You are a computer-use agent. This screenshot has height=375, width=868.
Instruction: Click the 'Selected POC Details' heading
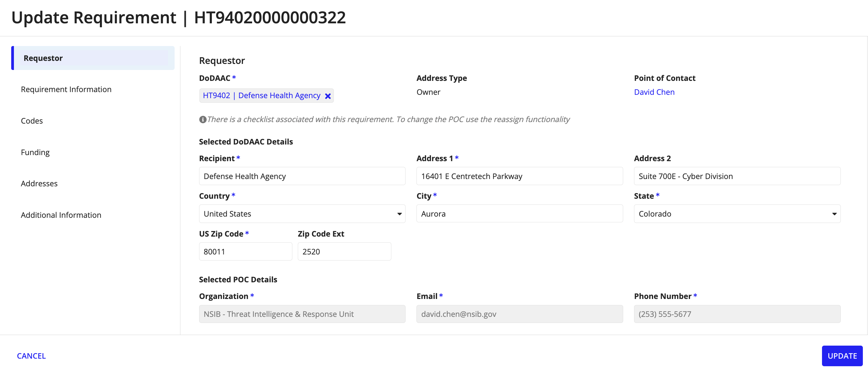tap(238, 279)
